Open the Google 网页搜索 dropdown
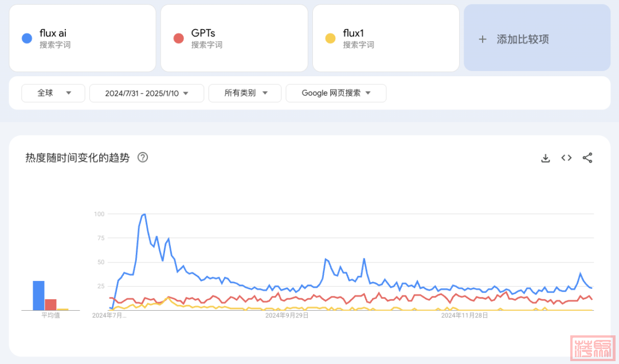The height and width of the screenshot is (364, 619). [x=336, y=93]
